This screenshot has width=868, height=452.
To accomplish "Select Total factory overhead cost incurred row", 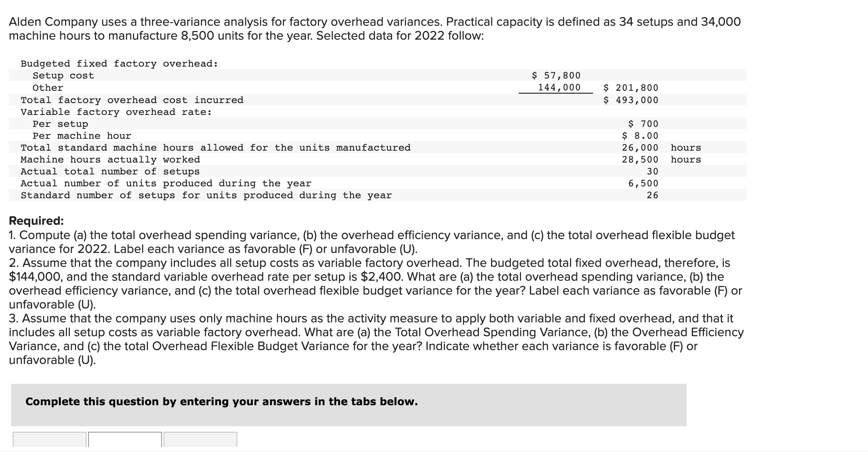I will click(x=132, y=100).
